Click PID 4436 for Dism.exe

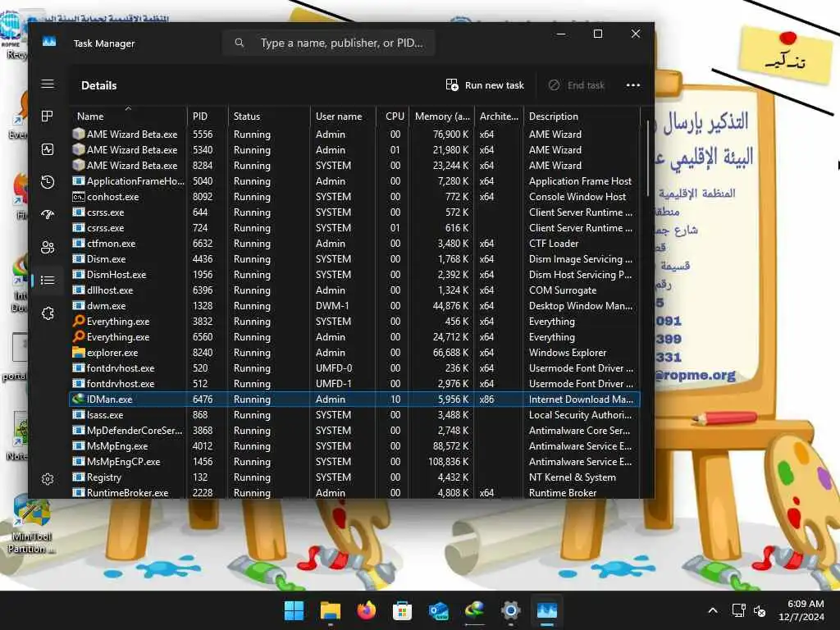[203, 258]
